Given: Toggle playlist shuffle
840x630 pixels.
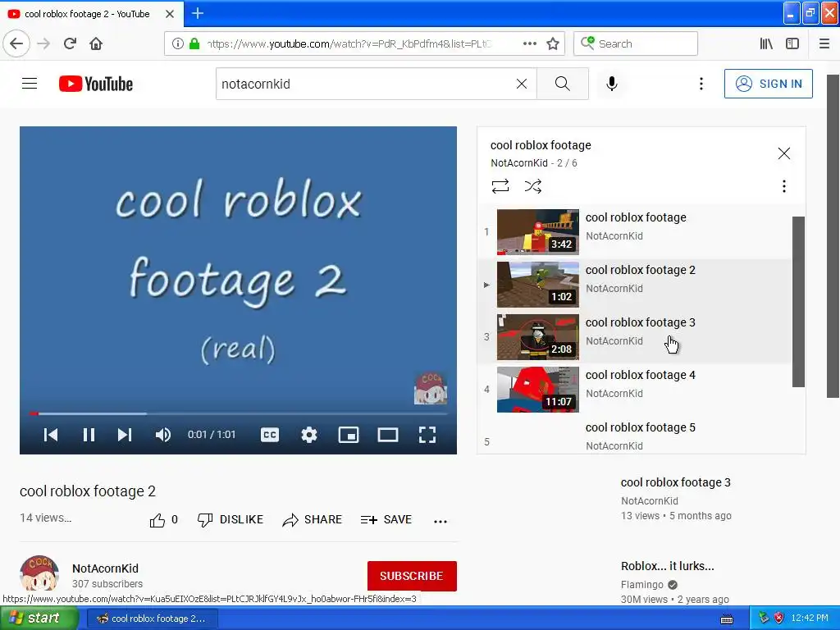Looking at the screenshot, I should (x=532, y=186).
